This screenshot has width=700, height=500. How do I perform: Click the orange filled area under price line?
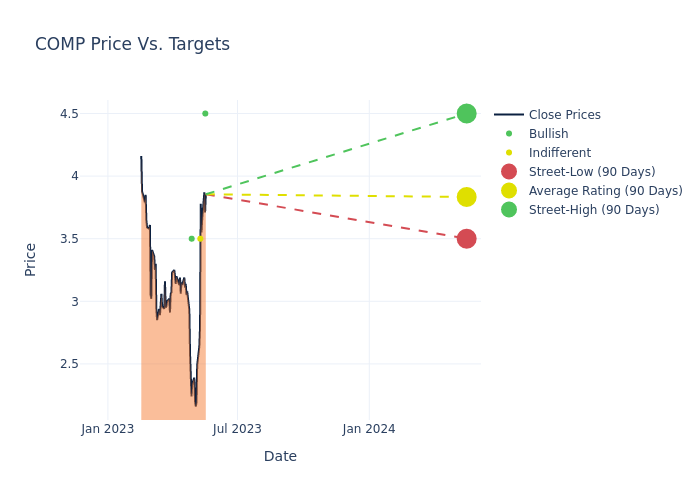pyautogui.click(x=170, y=370)
